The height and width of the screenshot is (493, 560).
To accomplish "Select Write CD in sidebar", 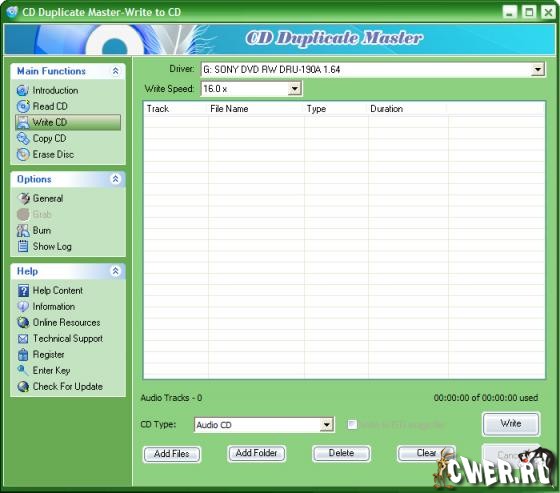I will [x=68, y=122].
